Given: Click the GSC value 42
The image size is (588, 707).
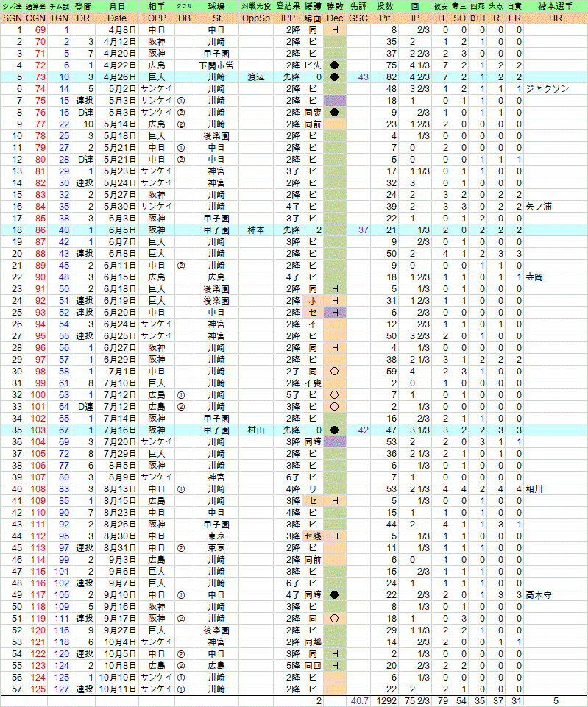Looking at the screenshot, I should coord(364,430).
